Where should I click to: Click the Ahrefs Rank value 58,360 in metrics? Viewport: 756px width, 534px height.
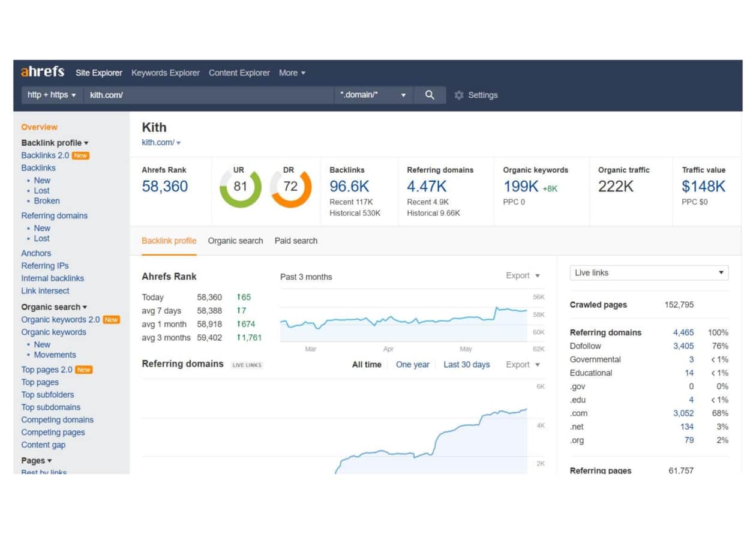pos(165,187)
